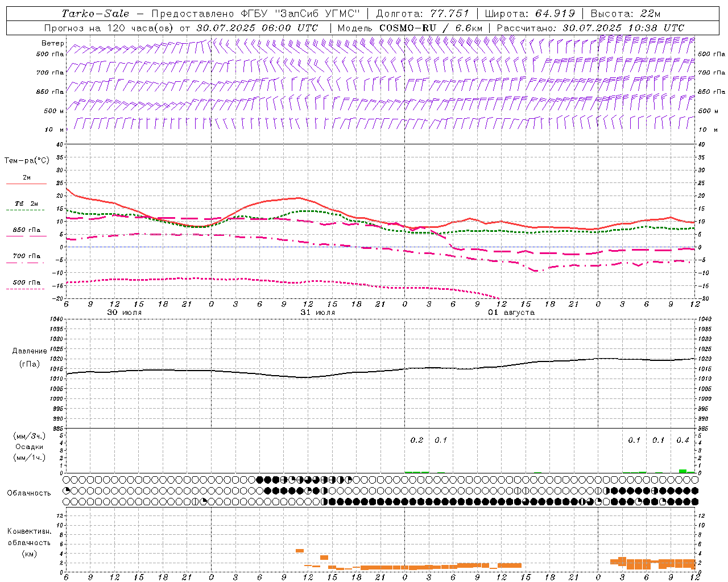
Task: Click the 'Облачность' cloud cover label
Action: point(29,493)
